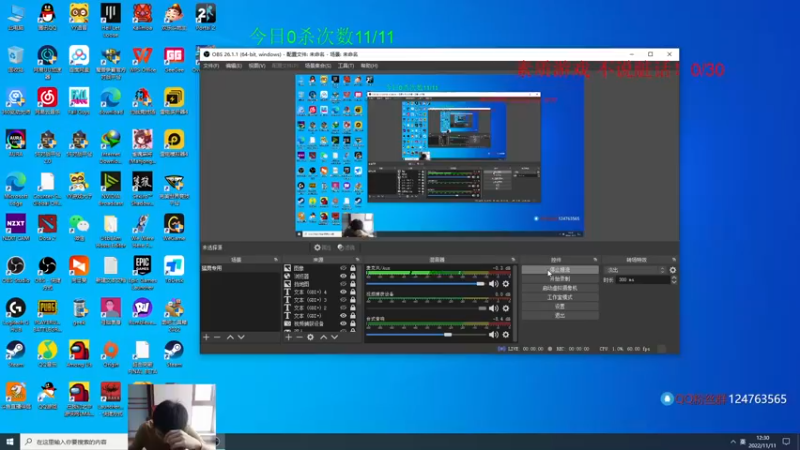Open the 文件(F) menu in OBS
The height and width of the screenshot is (450, 800).
211,66
